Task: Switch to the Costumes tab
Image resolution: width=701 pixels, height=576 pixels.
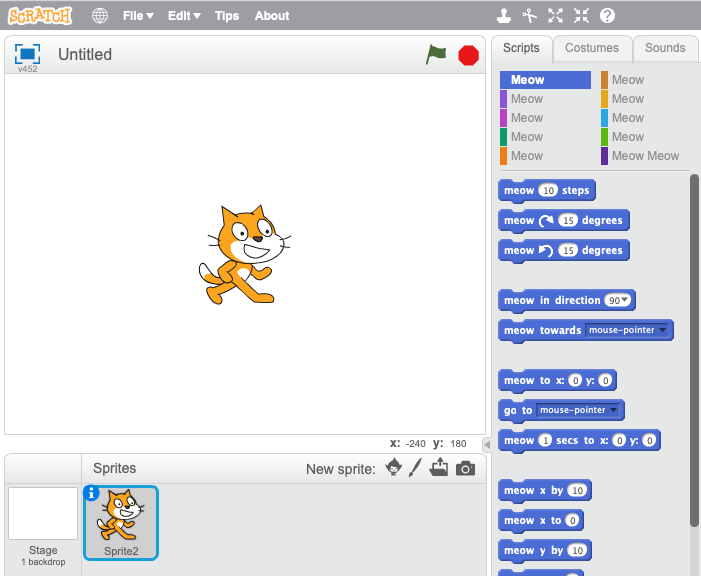Action: (x=592, y=48)
